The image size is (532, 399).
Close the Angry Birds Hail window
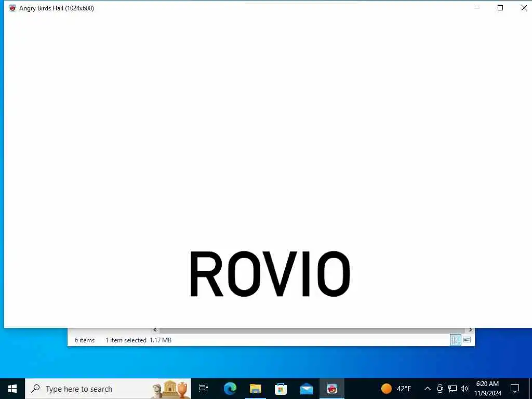coord(524,8)
